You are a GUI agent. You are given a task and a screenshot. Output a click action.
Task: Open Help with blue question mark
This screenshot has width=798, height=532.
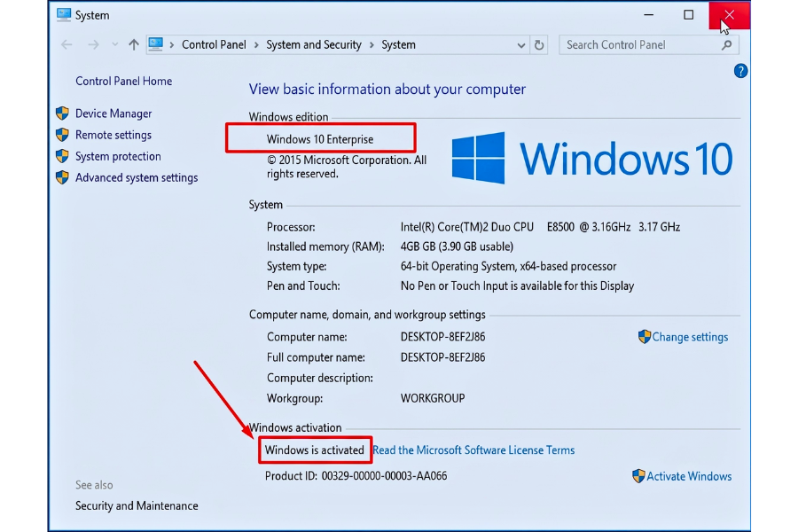(740, 71)
